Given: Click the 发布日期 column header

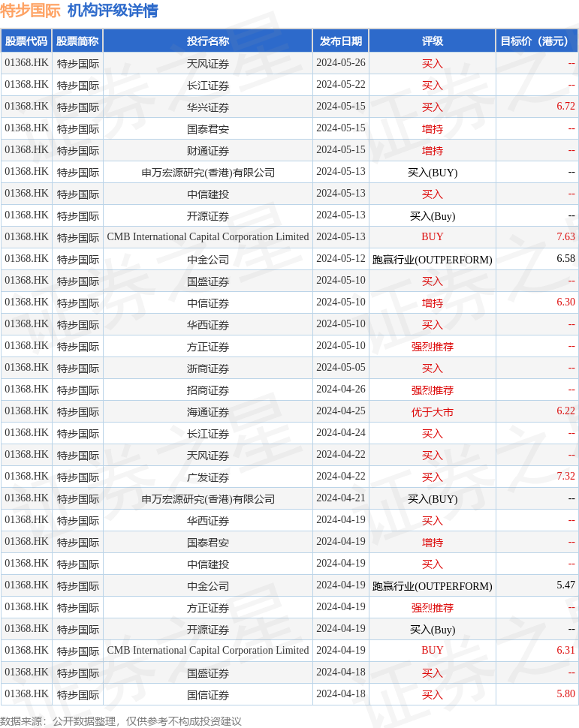Looking at the screenshot, I should 341,41.
